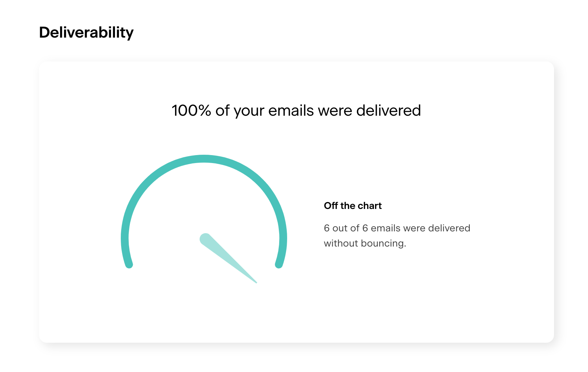Screen dimensions: 588x372
Task: Click the pointed tip of the gauge needle
Action: point(255,282)
